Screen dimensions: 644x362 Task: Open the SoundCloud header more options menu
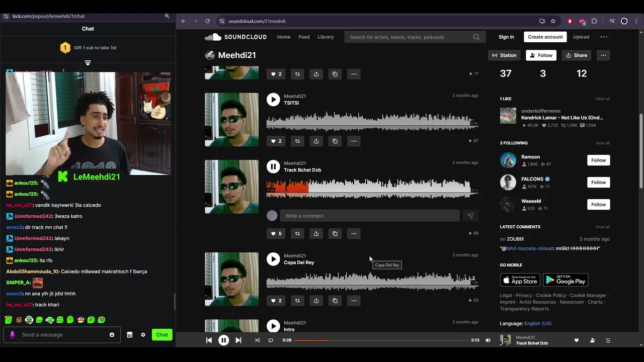603,37
